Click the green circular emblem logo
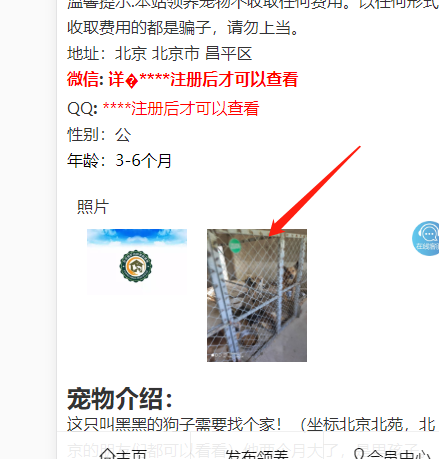This screenshot has width=439, height=459. pos(136,266)
